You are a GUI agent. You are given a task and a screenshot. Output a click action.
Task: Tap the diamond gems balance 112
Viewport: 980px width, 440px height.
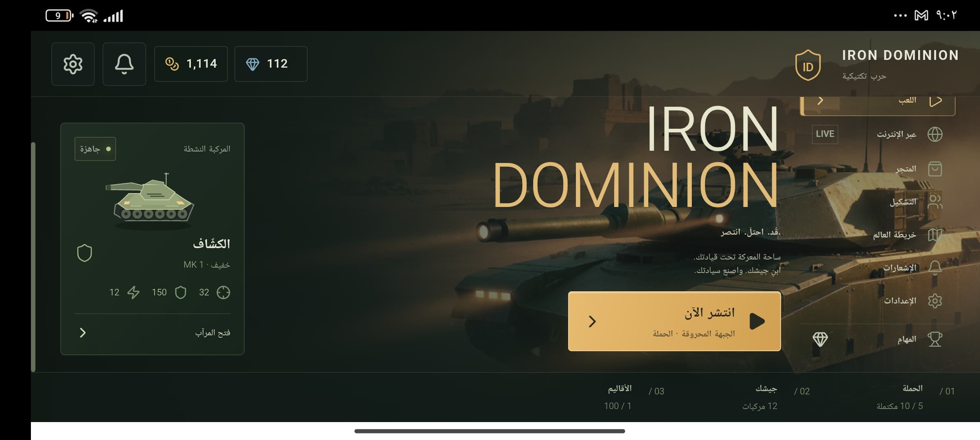pyautogui.click(x=271, y=64)
